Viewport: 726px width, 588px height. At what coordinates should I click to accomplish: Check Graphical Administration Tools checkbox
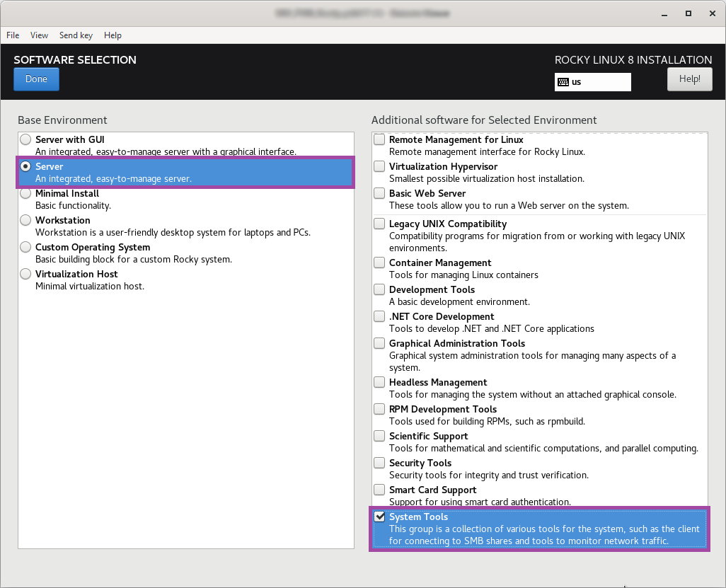379,343
